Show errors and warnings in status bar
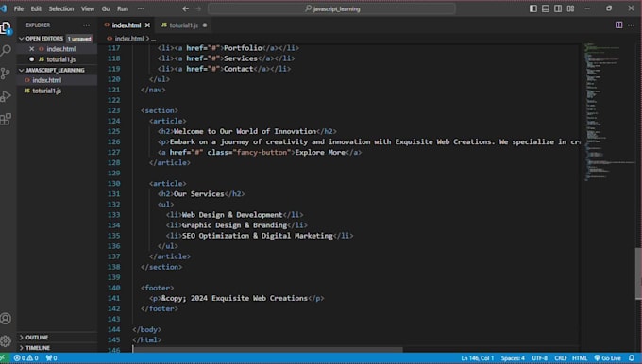 25,358
